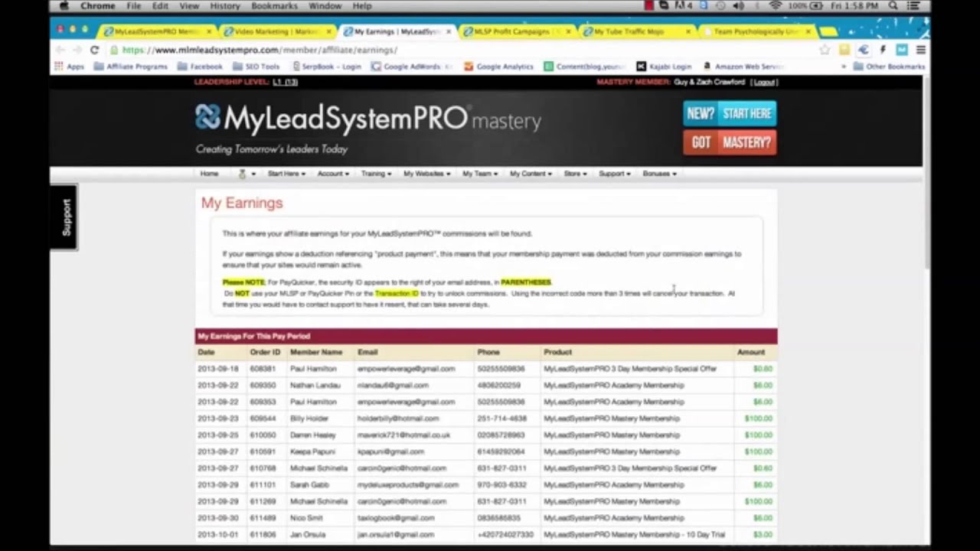Open the Chrome hamburger menu
Image resolution: width=980 pixels, height=551 pixels.
(x=921, y=50)
